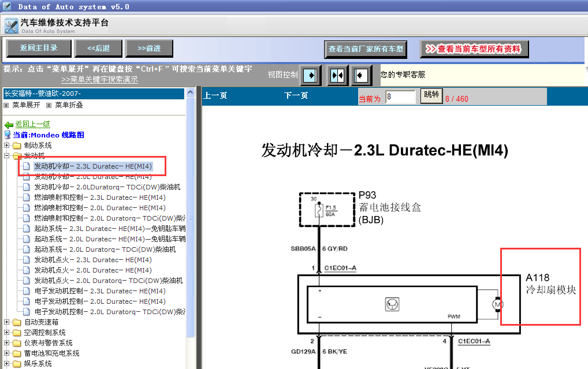
Task: Open the 菜单关键字搜索演示 link
Action: pos(99,80)
